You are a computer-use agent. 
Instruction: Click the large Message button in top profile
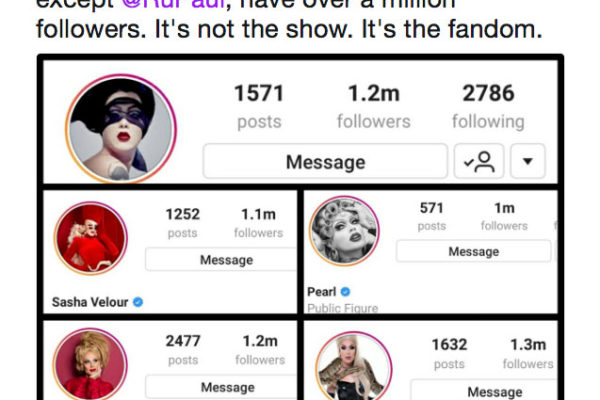coord(325,161)
